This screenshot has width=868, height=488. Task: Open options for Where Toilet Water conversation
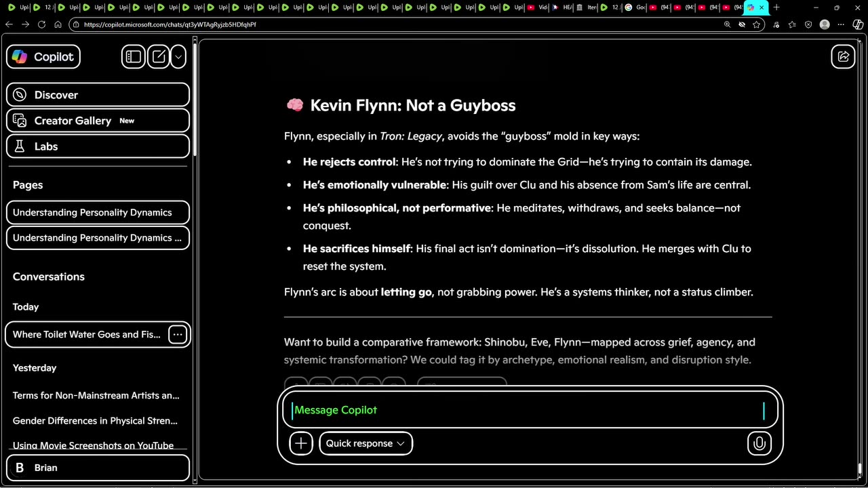[177, 334]
